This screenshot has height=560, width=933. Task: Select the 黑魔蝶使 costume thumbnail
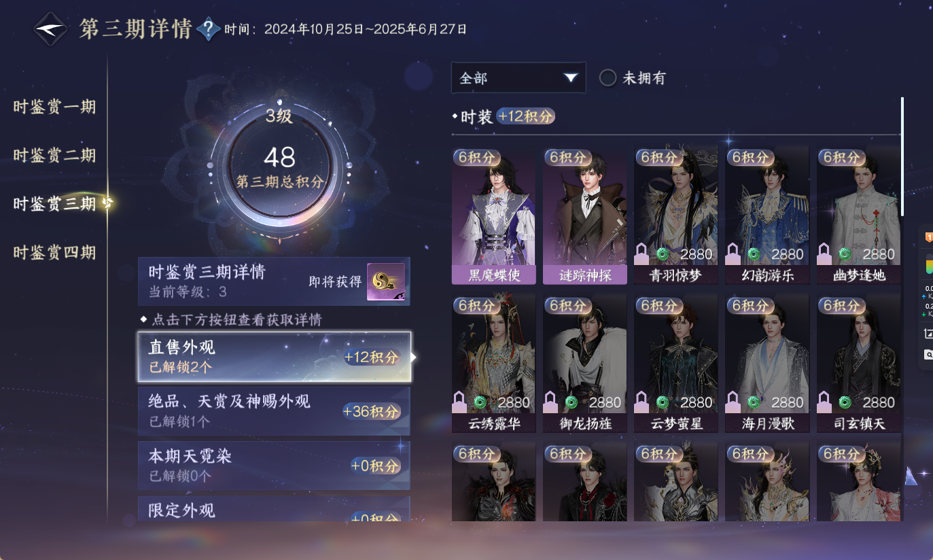(x=493, y=215)
